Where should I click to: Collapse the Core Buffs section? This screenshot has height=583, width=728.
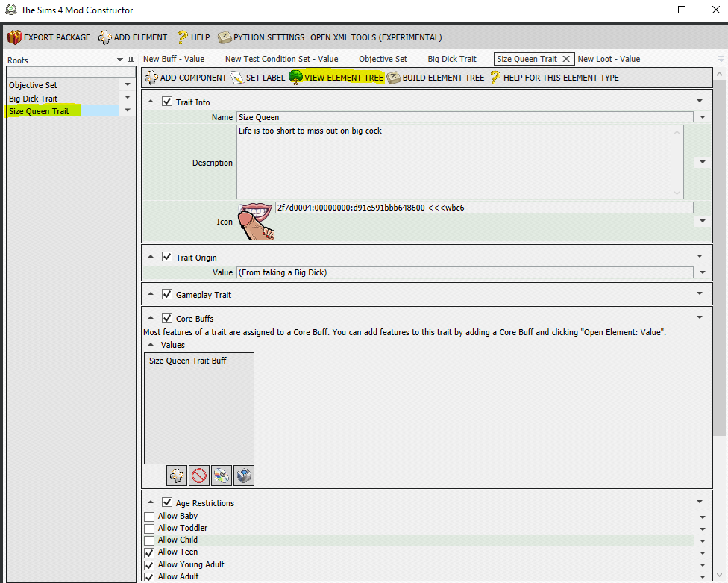point(151,318)
